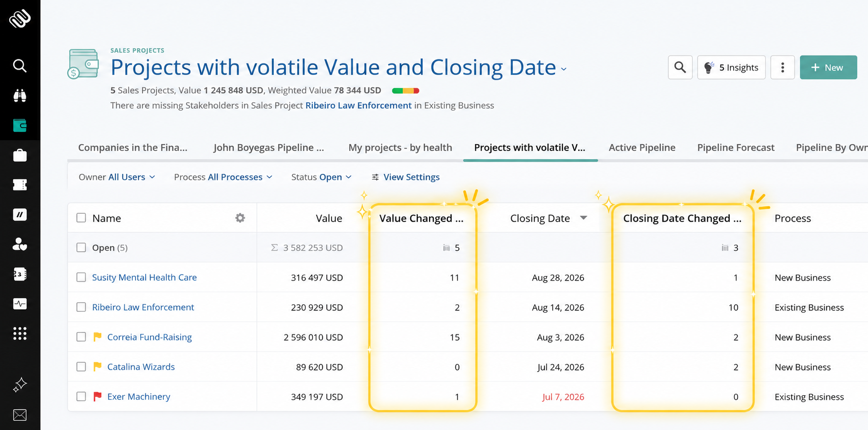Check the Open (5) group checkbox
Viewport: 868px width, 430px height.
[x=81, y=247]
